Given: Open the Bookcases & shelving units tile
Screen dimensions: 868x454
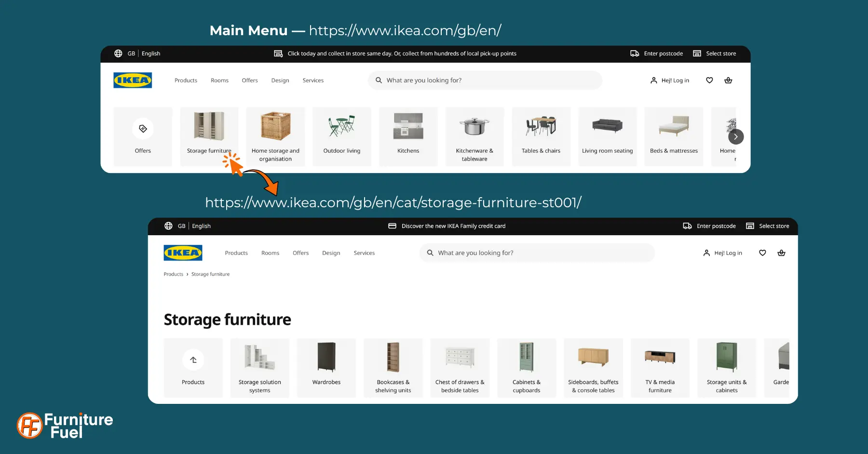Looking at the screenshot, I should coord(393,368).
